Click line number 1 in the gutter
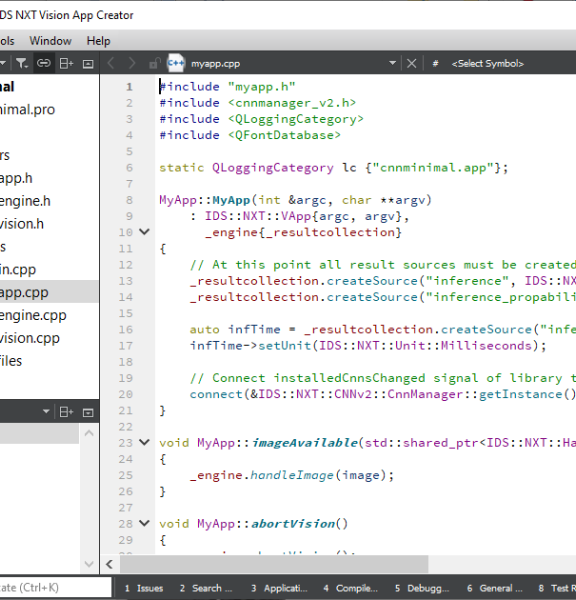 (129, 87)
